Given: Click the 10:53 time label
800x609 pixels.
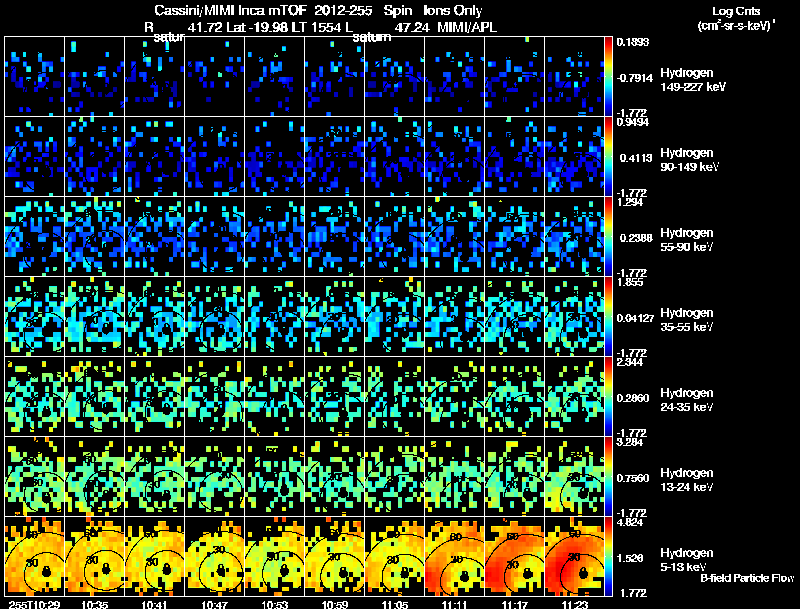Looking at the screenshot, I should pos(274,604).
